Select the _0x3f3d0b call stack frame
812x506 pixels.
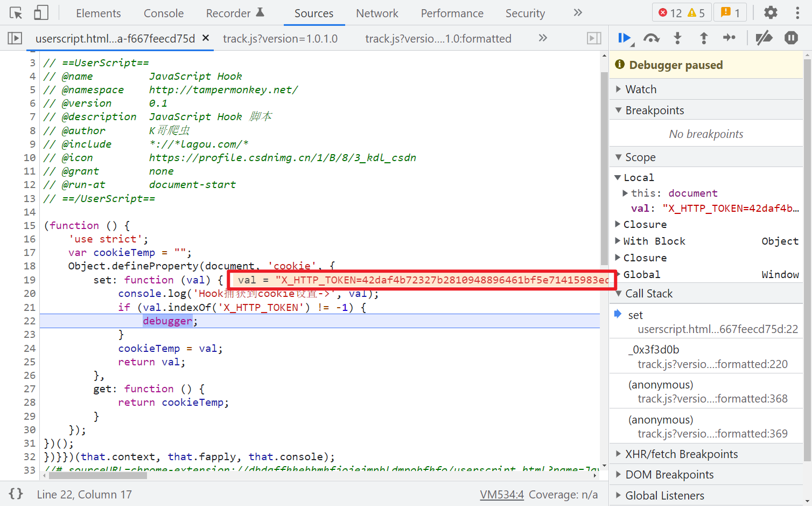pos(706,357)
